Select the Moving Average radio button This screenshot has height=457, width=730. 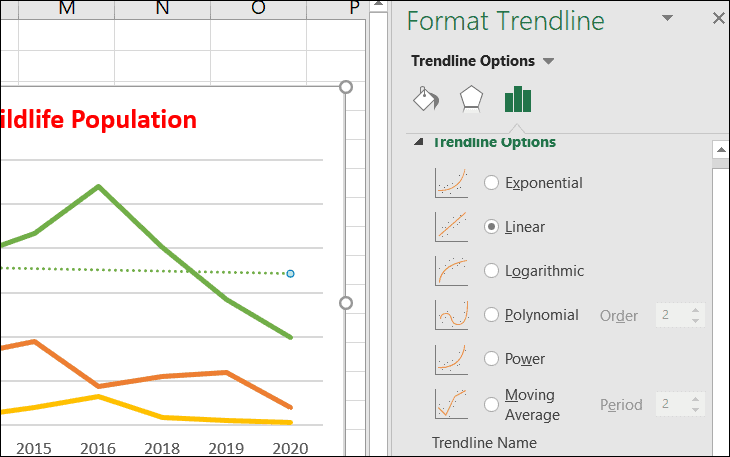point(491,404)
